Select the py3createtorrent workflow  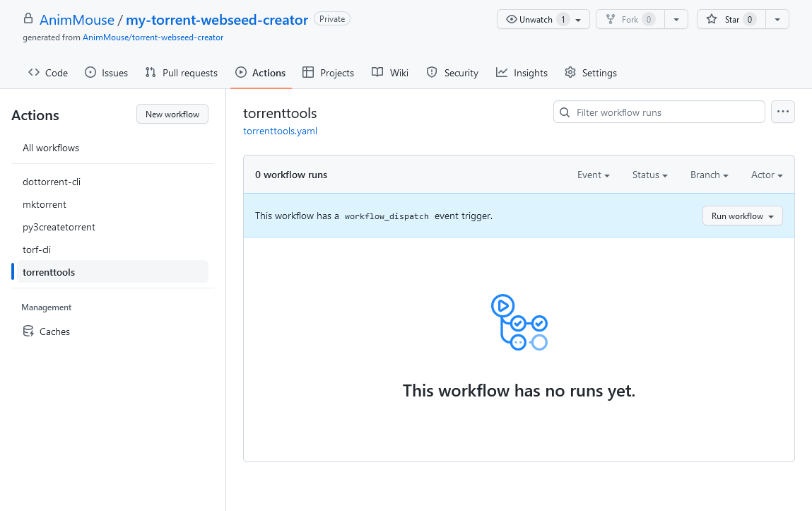pyautogui.click(x=59, y=228)
